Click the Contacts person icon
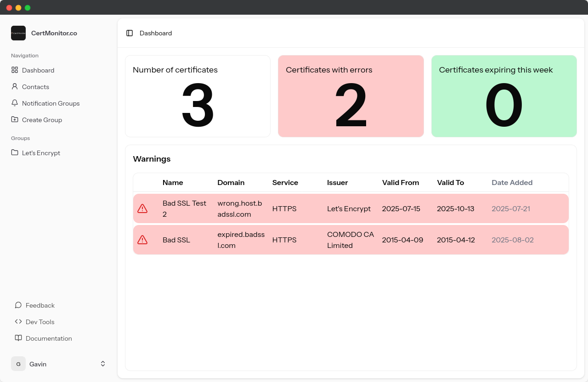 click(15, 86)
